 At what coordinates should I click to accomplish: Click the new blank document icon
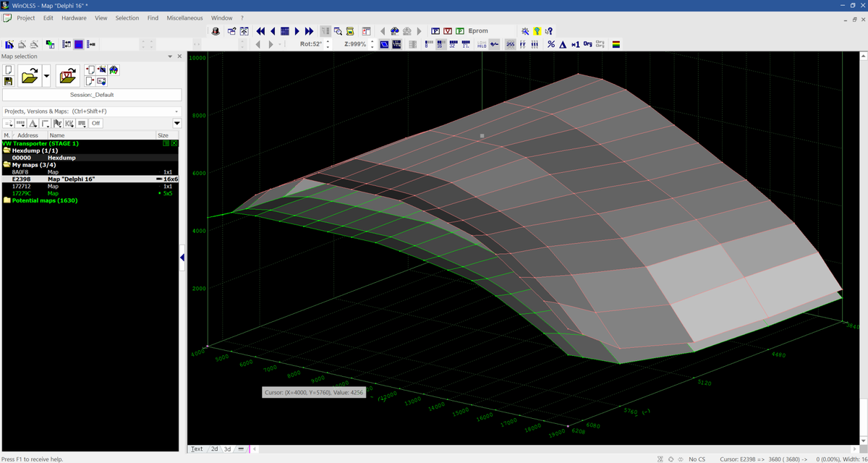tap(8, 70)
